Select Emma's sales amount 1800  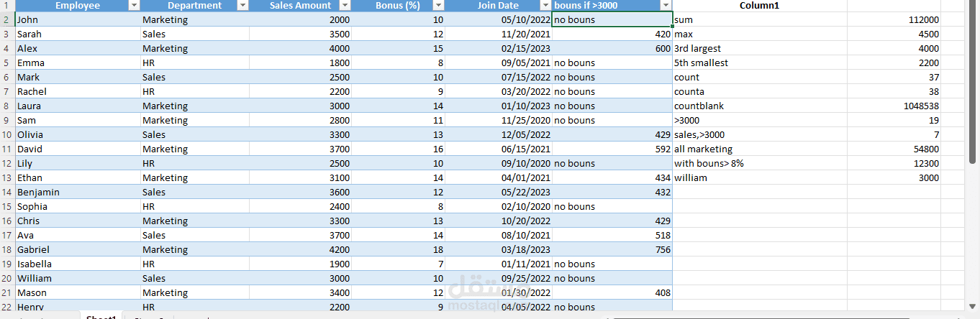(301, 63)
